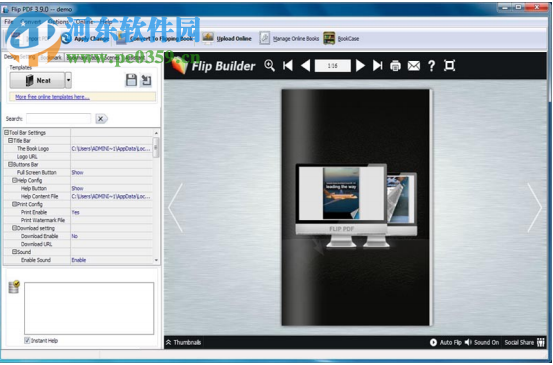Open the Social Share option
This screenshot has height=365, width=553.
524,342
